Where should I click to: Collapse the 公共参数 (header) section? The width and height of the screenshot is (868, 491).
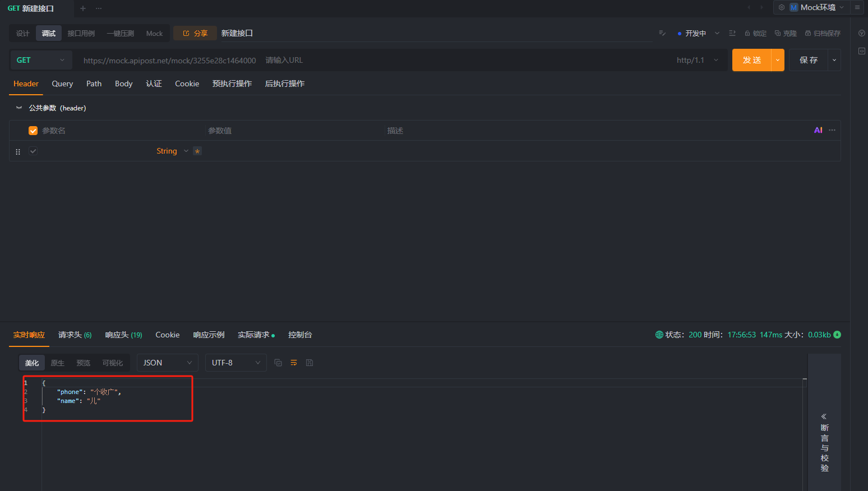coord(19,108)
